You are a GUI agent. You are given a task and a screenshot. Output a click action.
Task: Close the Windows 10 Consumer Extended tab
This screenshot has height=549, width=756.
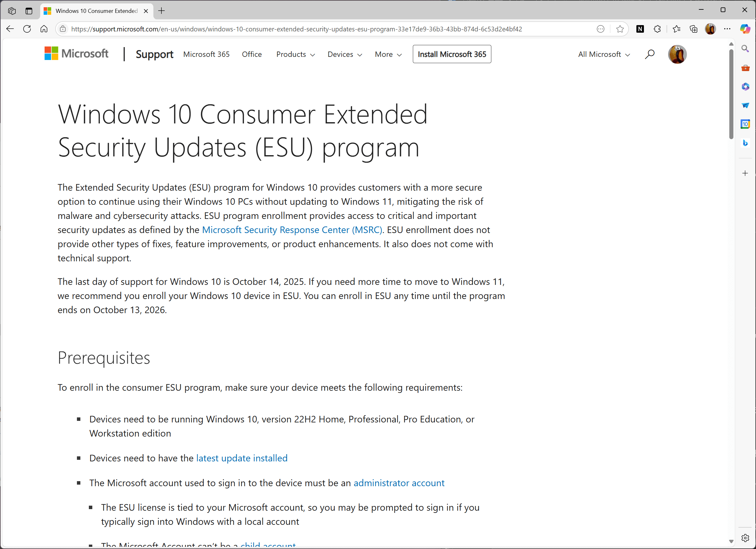[146, 11]
